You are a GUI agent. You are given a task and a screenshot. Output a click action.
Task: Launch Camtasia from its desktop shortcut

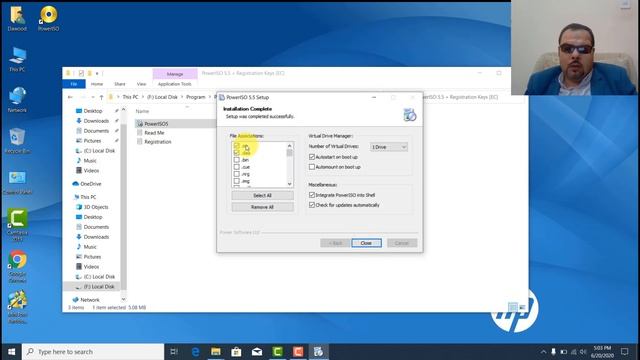pyautogui.click(x=17, y=224)
